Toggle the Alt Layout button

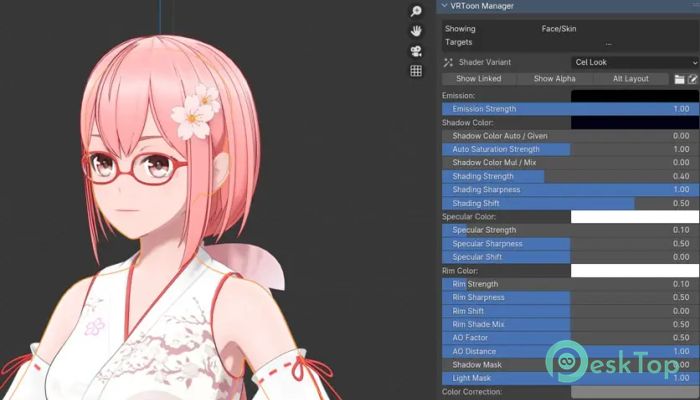point(630,79)
